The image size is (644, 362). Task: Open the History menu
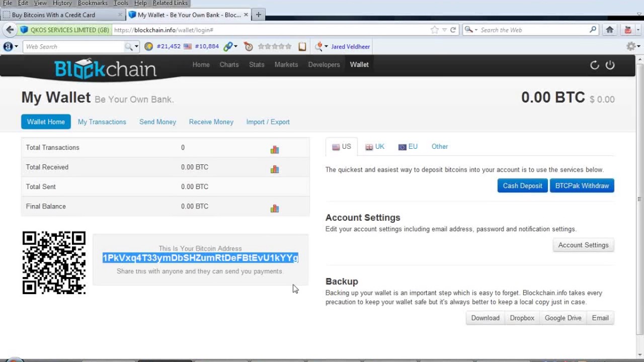coord(62,3)
